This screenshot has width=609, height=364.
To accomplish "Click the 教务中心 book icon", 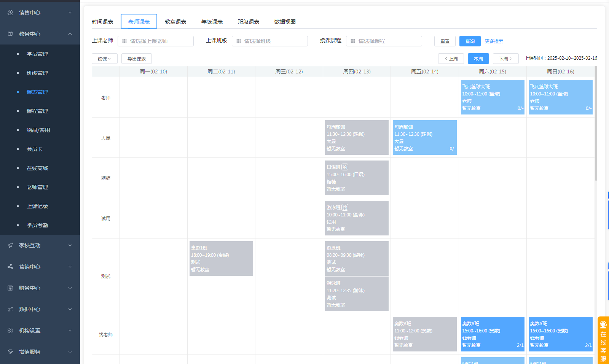I will pyautogui.click(x=10, y=34).
